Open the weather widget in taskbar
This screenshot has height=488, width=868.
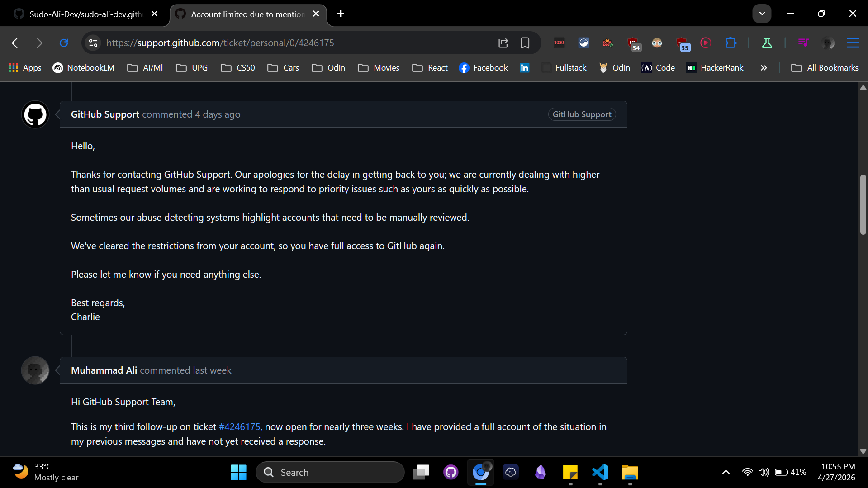[45, 472]
